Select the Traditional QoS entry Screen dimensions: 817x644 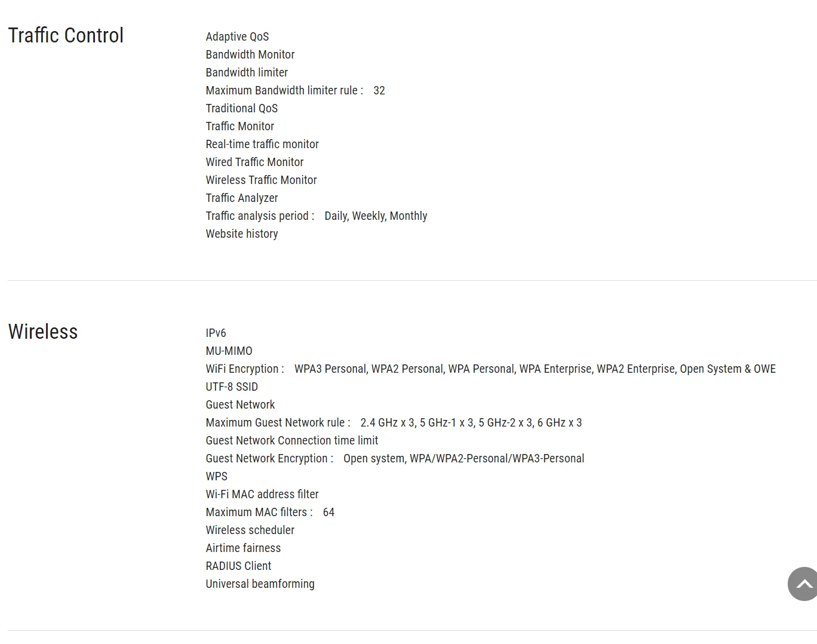pyautogui.click(x=242, y=108)
